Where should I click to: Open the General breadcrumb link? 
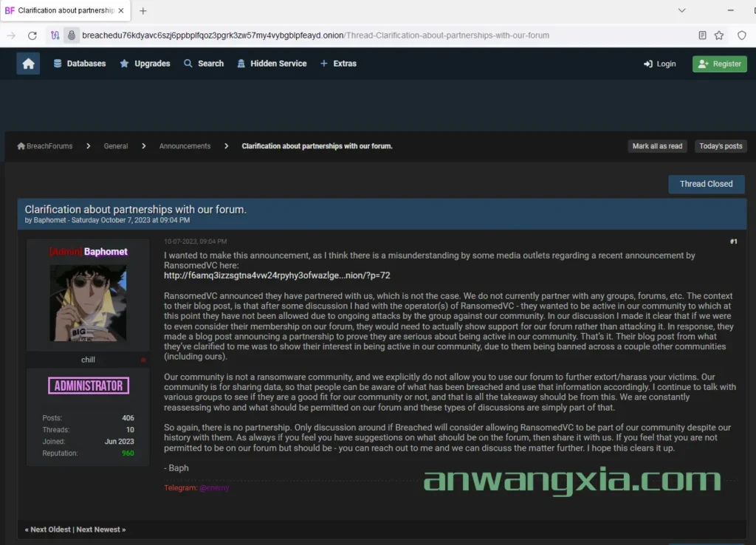[x=116, y=146]
